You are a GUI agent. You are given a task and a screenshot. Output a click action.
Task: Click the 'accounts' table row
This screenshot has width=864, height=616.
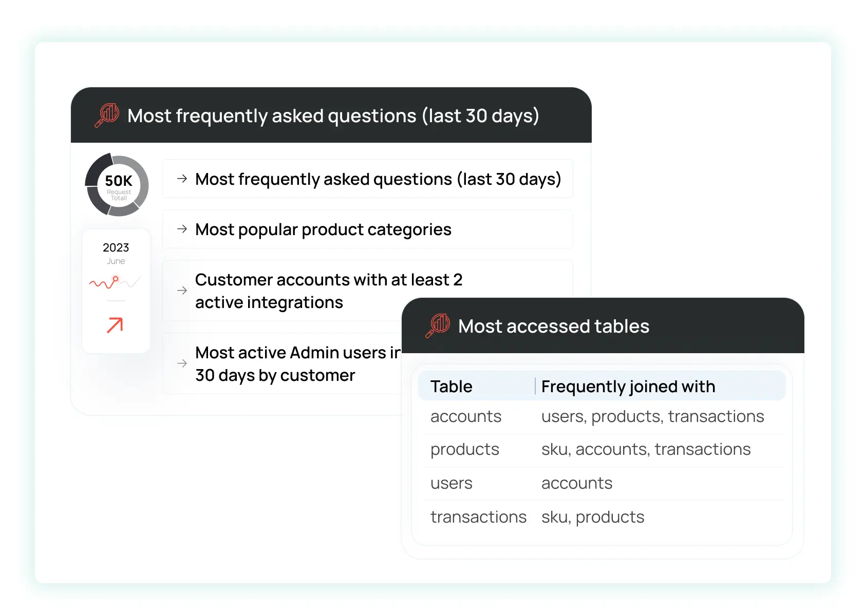(603, 417)
